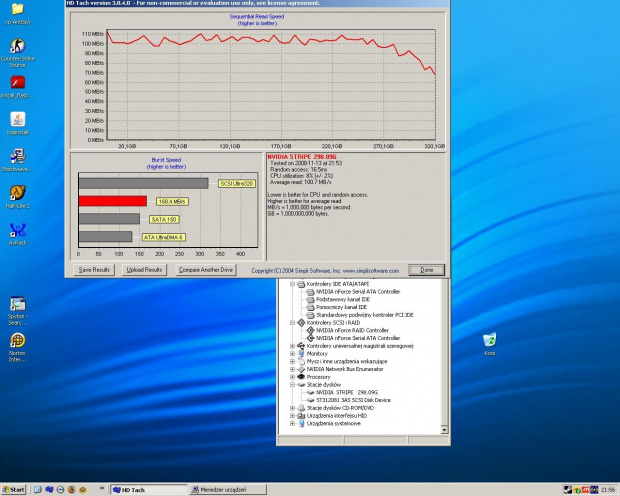
Task: Expand the Stacje dysków CD-ROM/DVD node
Action: [293, 408]
